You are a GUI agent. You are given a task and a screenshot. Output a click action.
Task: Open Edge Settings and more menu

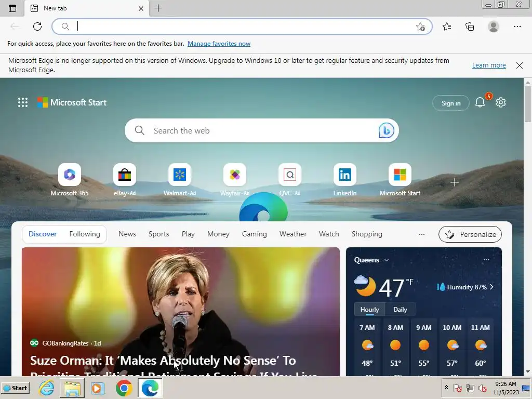tap(517, 26)
